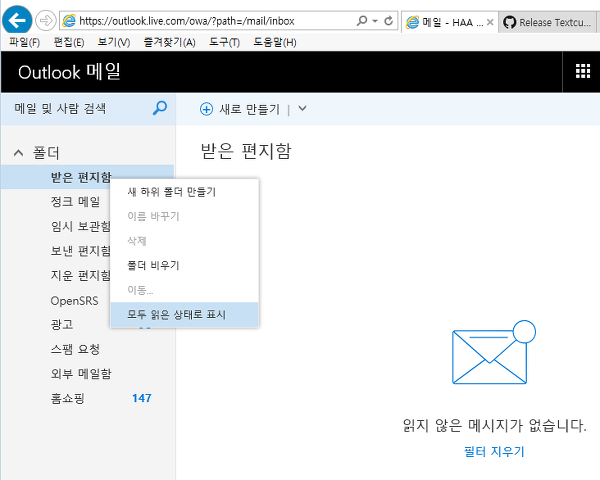Select the 임시 보관함 folder

pyautogui.click(x=81, y=226)
